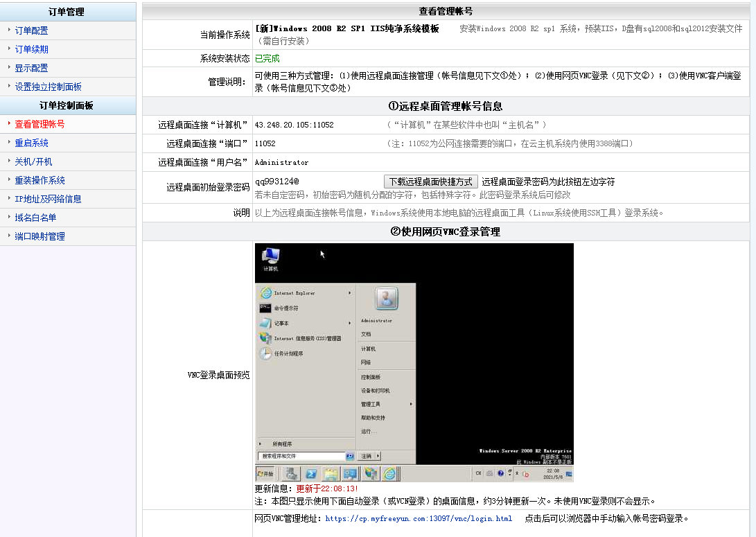Click the 43.248.20.105:11052 computer address
The image size is (756, 537).
[294, 125]
